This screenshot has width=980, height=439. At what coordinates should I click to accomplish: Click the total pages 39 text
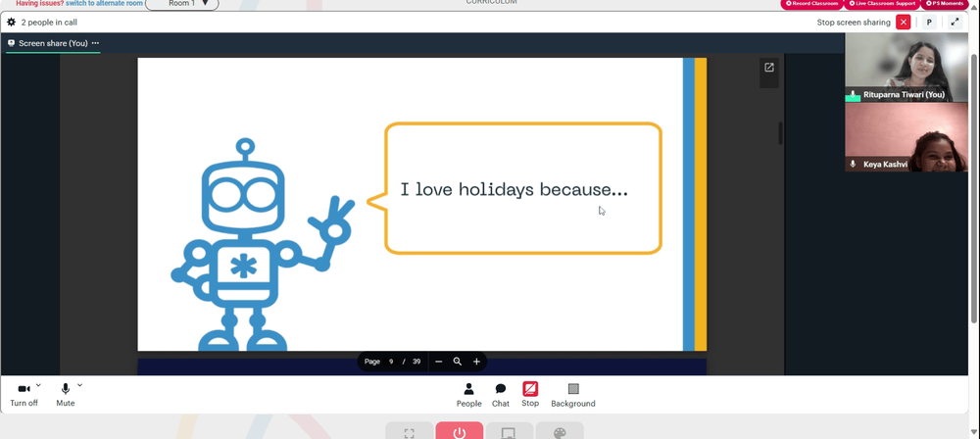pyautogui.click(x=416, y=362)
